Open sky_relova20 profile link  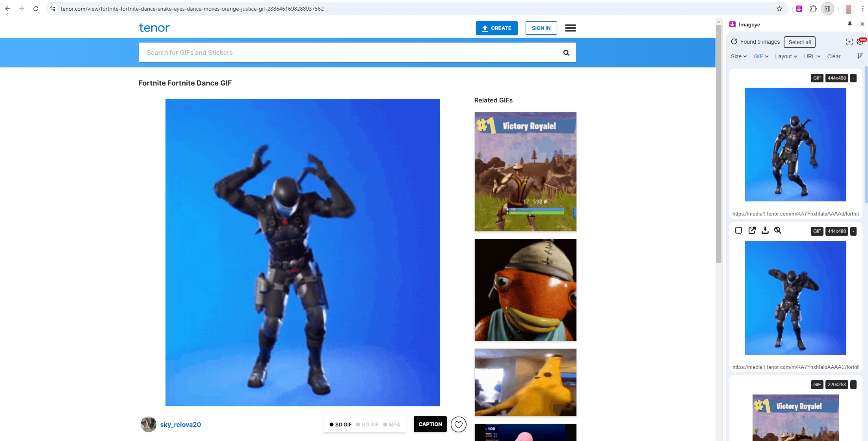pos(180,424)
